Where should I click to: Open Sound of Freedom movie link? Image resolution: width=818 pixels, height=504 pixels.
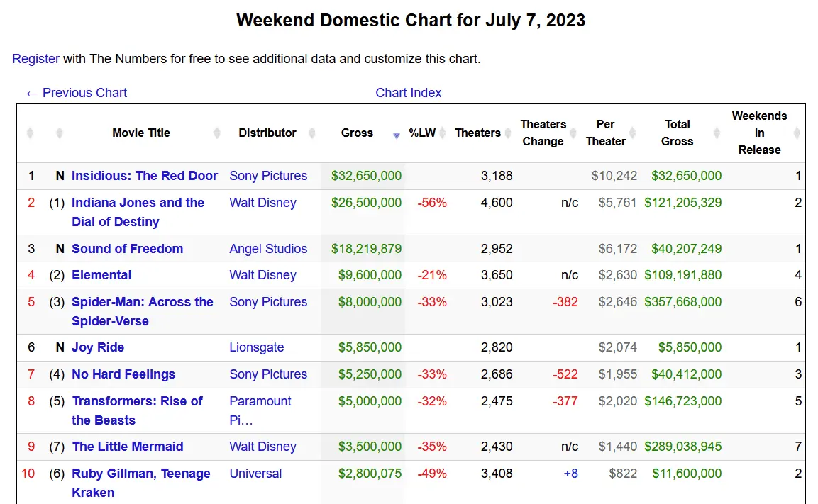(127, 249)
